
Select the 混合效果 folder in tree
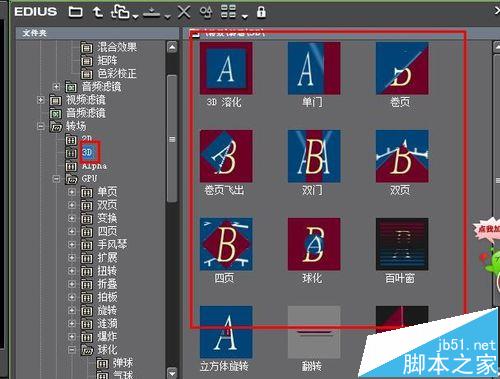[117, 47]
